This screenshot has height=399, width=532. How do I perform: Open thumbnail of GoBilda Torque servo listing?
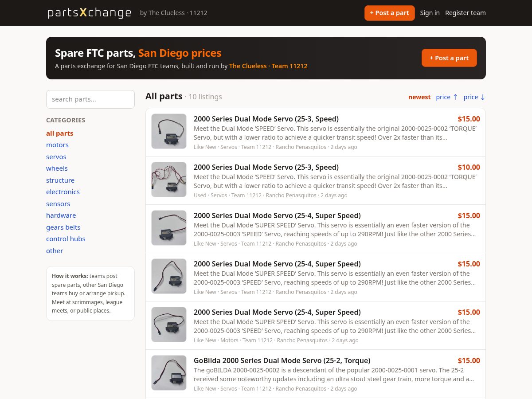point(169,373)
